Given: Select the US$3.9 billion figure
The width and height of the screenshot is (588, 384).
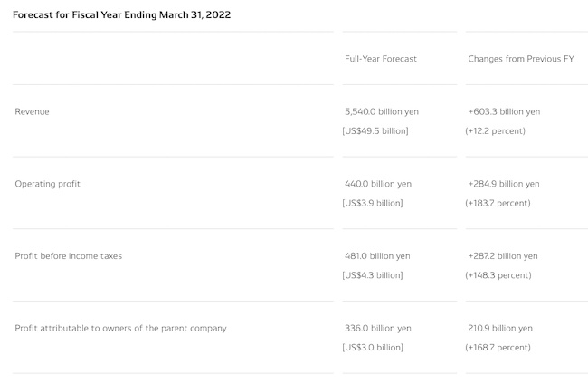Looking at the screenshot, I should 373,203.
